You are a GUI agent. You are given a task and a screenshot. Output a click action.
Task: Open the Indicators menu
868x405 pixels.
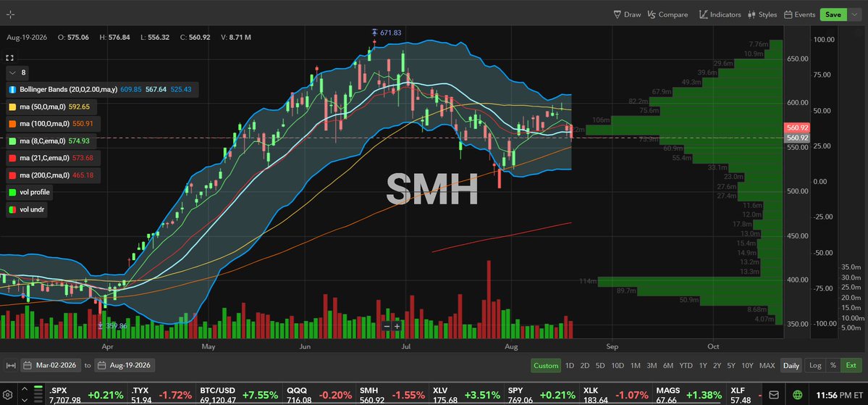720,14
